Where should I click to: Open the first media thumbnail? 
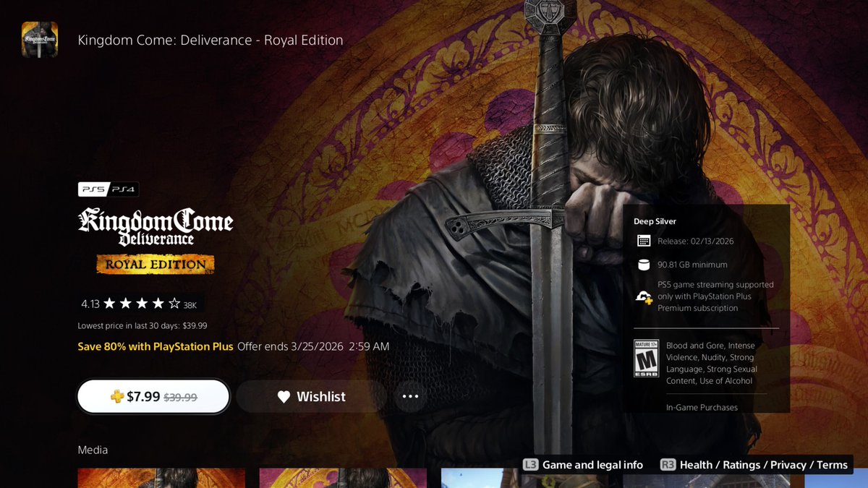(161, 478)
